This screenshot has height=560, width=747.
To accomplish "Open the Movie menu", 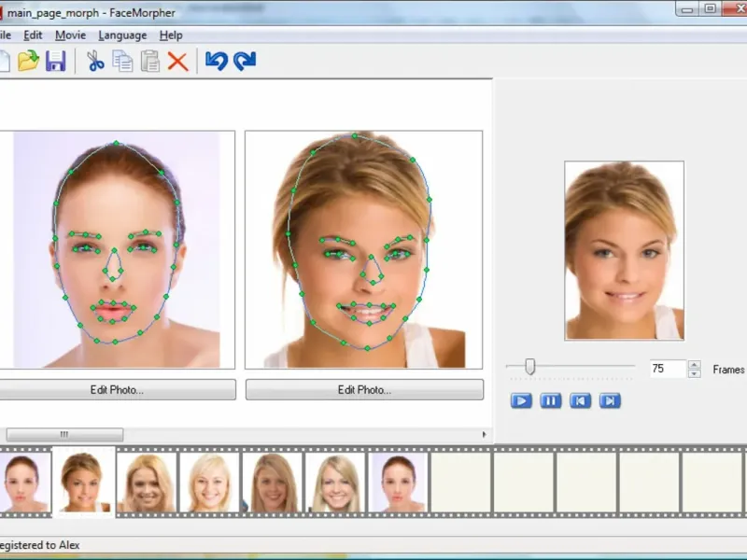I will (x=71, y=35).
